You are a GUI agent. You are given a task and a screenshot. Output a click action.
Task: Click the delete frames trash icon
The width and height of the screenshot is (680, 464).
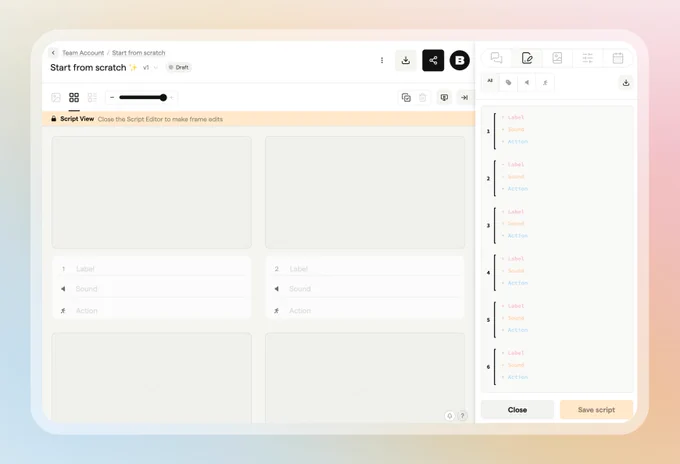(x=422, y=98)
